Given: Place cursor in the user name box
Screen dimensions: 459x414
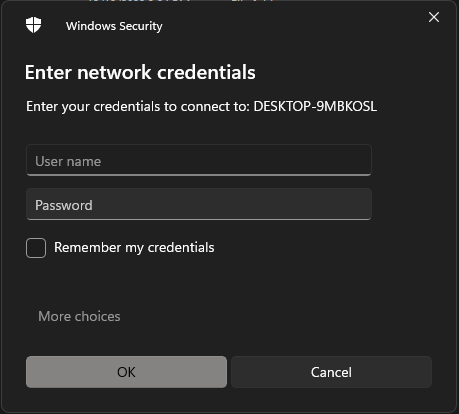Looking at the screenshot, I should click(199, 160).
